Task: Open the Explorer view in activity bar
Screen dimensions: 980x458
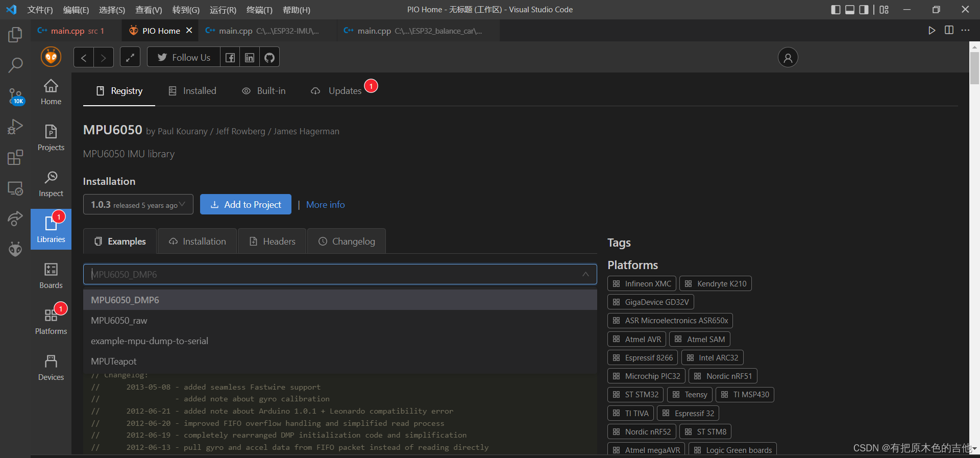Action: [x=15, y=35]
